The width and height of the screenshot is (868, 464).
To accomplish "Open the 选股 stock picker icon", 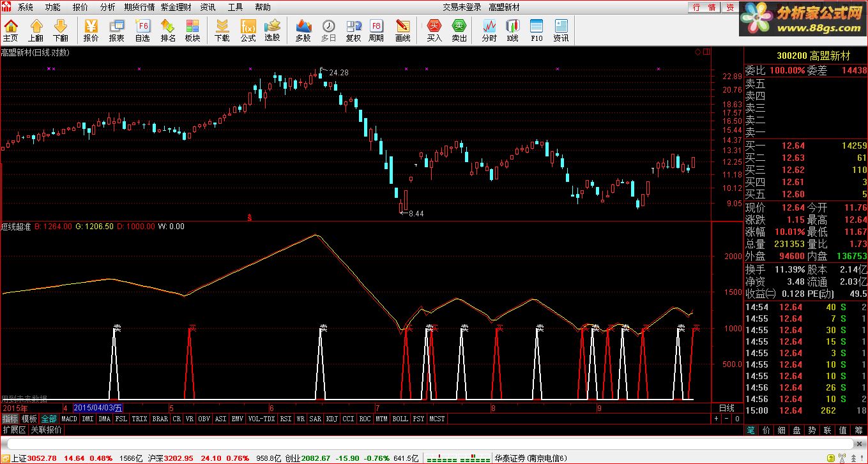I will (273, 30).
